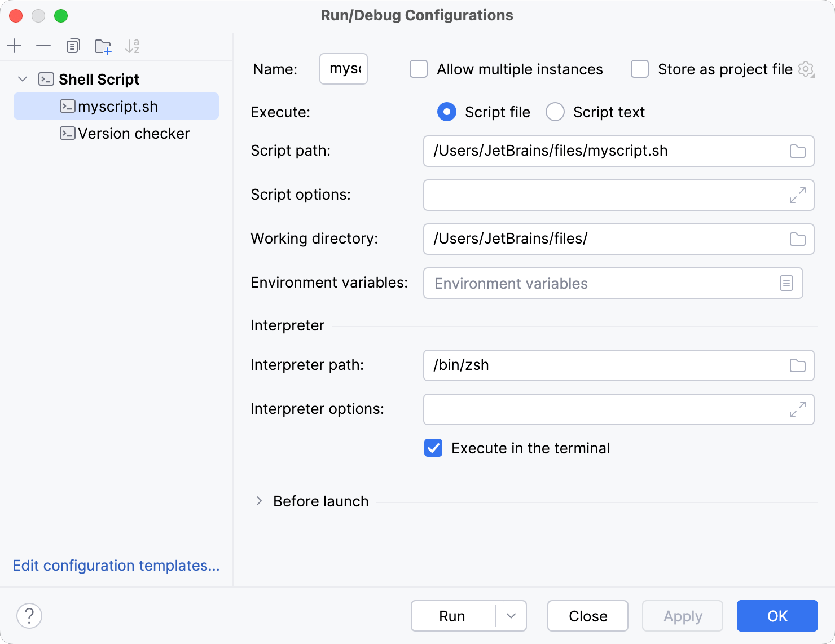Enable Store as project file
The height and width of the screenshot is (644, 835).
(639, 69)
